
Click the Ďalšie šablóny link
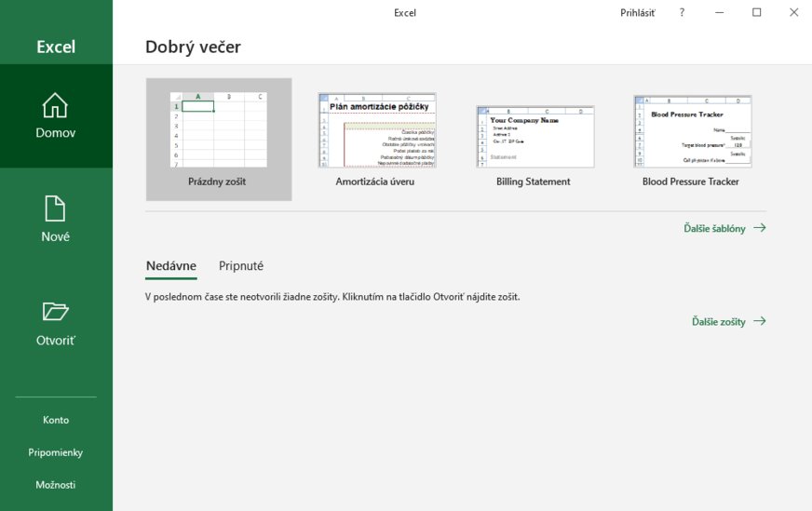click(714, 228)
